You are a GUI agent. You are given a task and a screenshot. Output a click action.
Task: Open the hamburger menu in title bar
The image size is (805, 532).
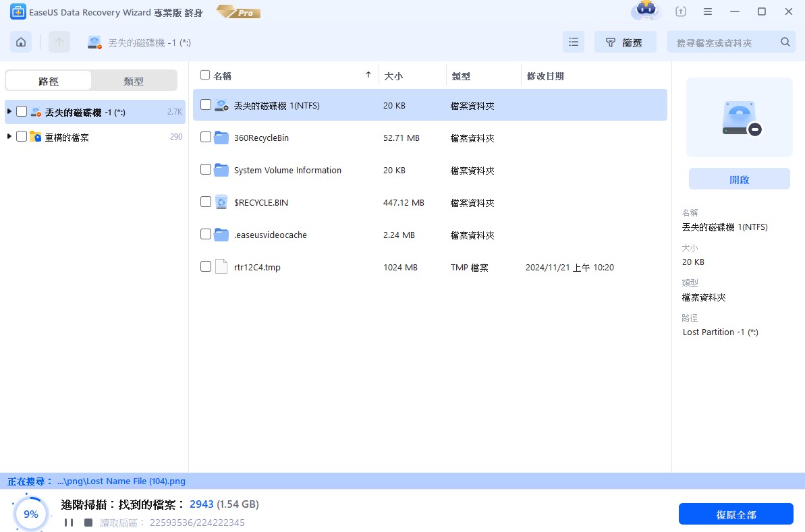click(708, 11)
